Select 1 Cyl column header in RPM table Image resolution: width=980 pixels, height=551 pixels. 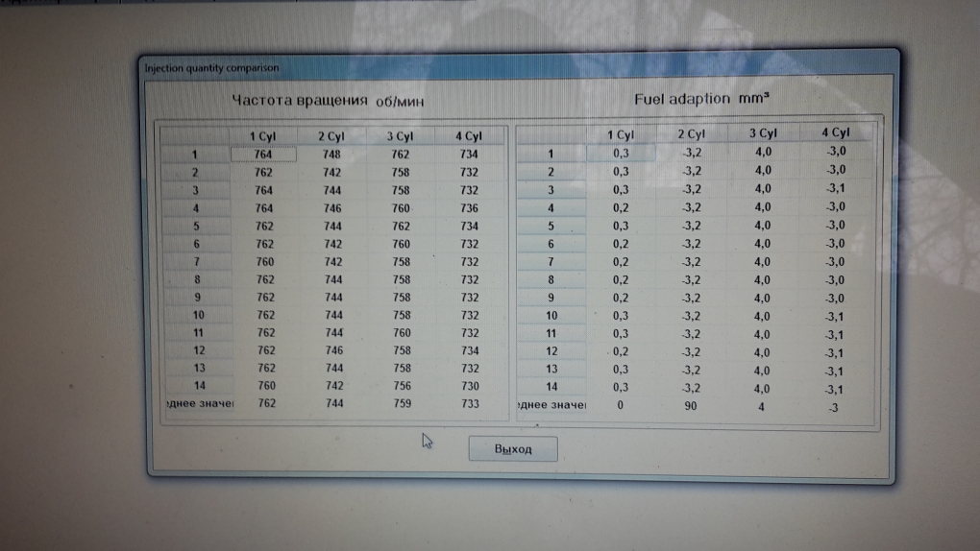click(x=262, y=137)
